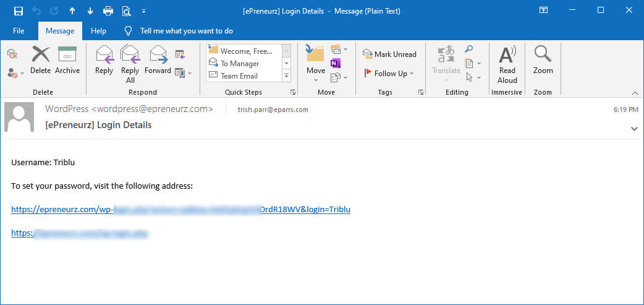Open the Select cursor dropdown
The image size is (644, 305).
(472, 77)
